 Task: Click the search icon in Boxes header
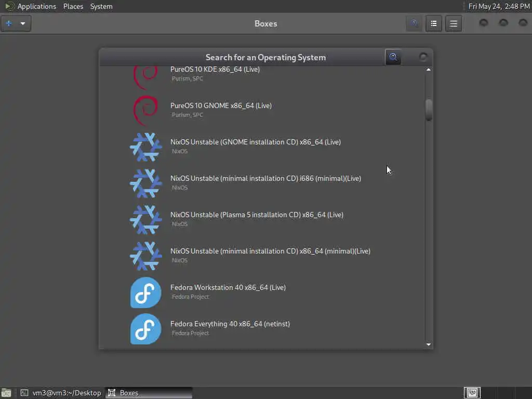414,23
